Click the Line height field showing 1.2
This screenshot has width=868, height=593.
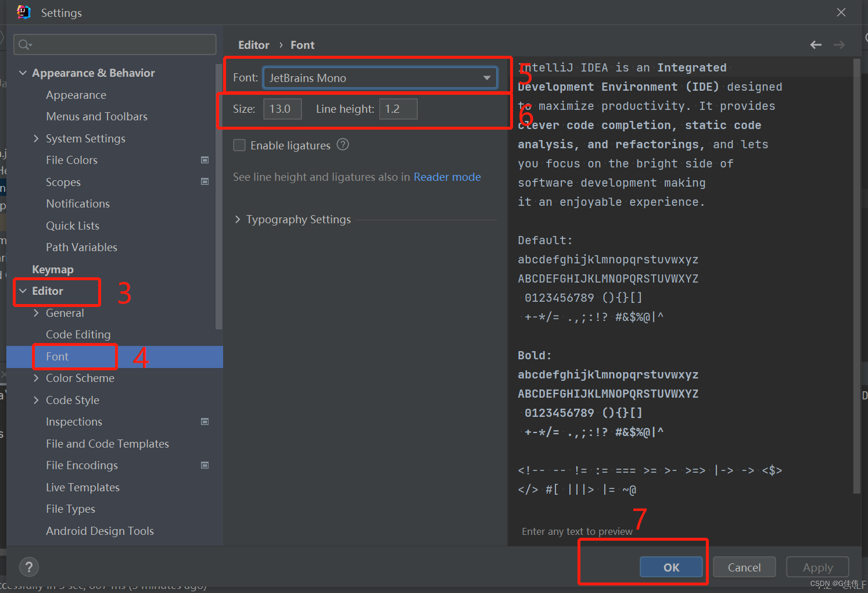(398, 109)
